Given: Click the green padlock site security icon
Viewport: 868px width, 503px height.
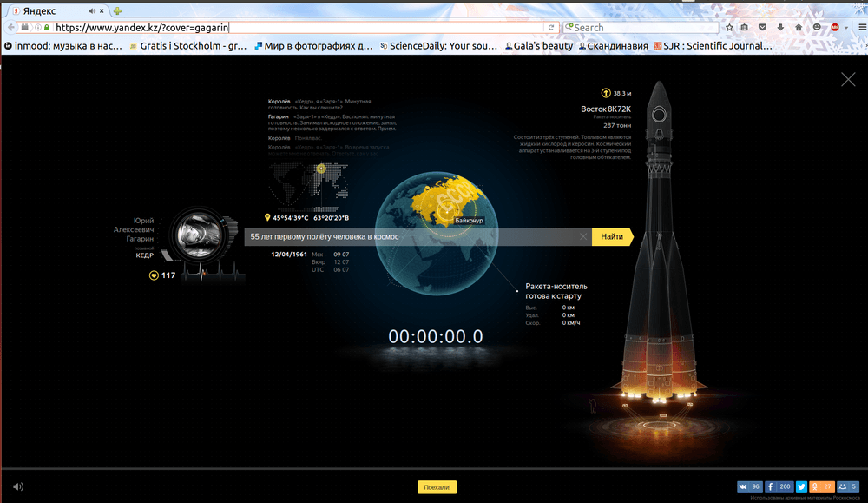Looking at the screenshot, I should click(47, 27).
